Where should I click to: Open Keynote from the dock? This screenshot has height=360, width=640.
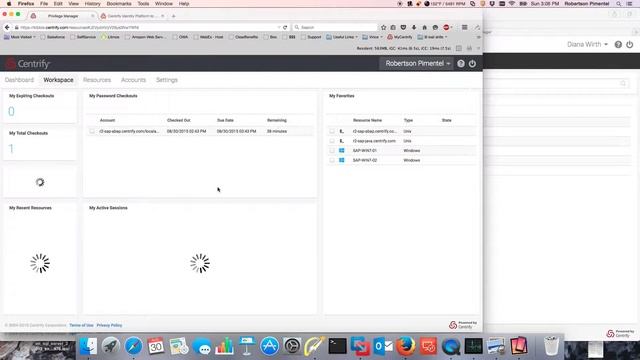click(247, 347)
